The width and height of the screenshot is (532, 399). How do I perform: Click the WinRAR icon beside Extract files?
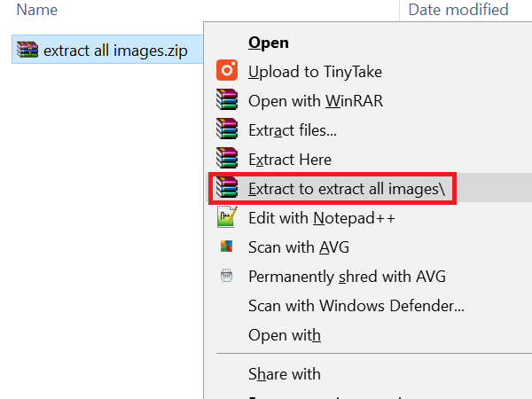click(x=228, y=129)
